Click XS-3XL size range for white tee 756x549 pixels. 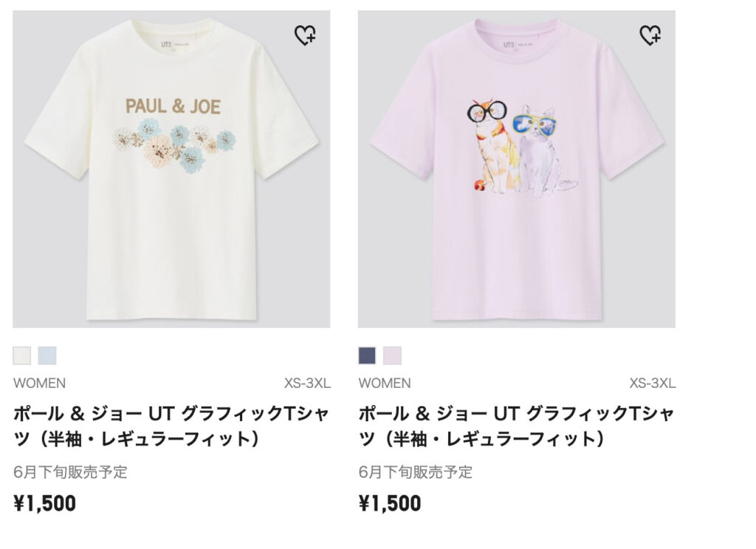(x=307, y=383)
